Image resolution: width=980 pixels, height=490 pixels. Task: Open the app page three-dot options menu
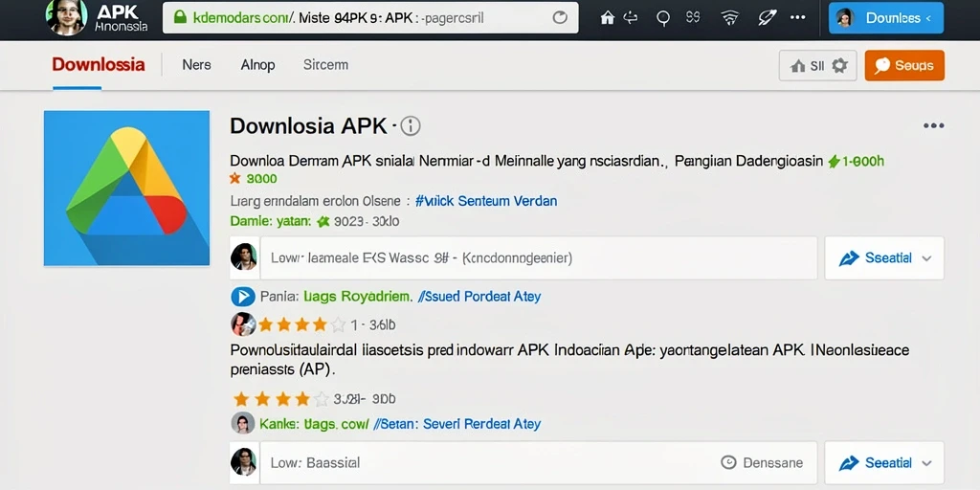coord(934,126)
